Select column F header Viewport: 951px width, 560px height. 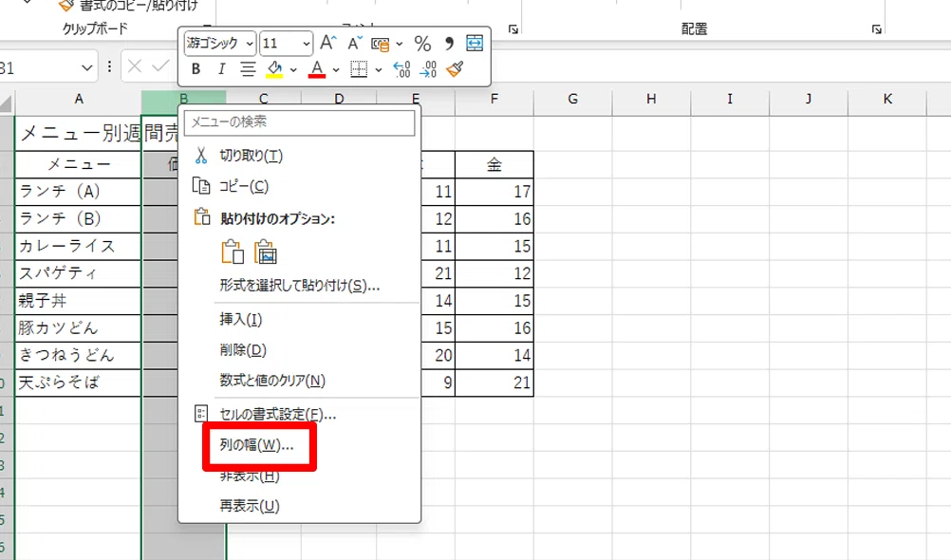[494, 100]
